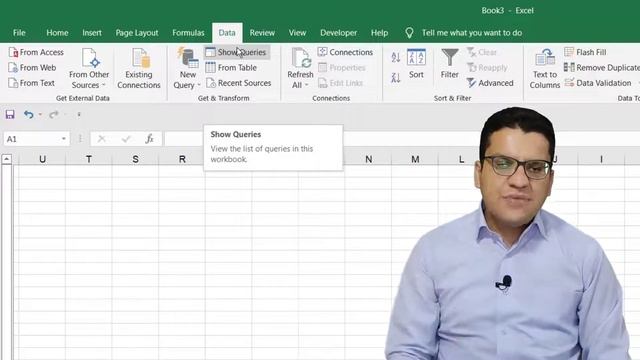Switch to the Home tab
The image size is (640, 360).
coord(57,33)
